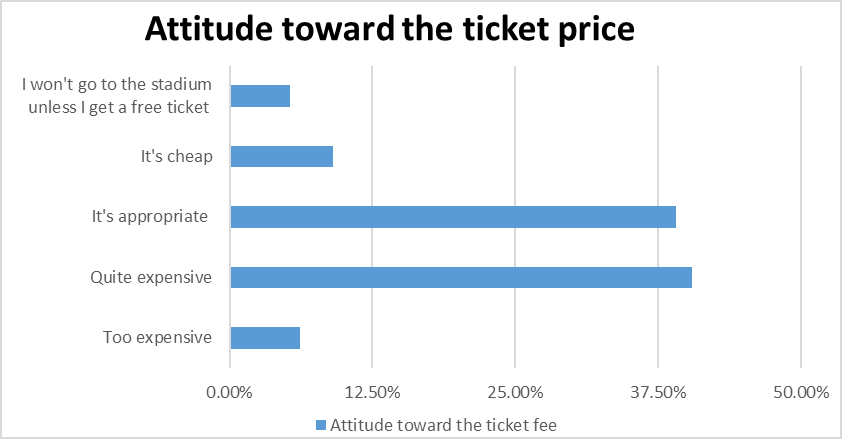Select the "It's appropriate" bar
The image size is (842, 439).
tap(453, 217)
